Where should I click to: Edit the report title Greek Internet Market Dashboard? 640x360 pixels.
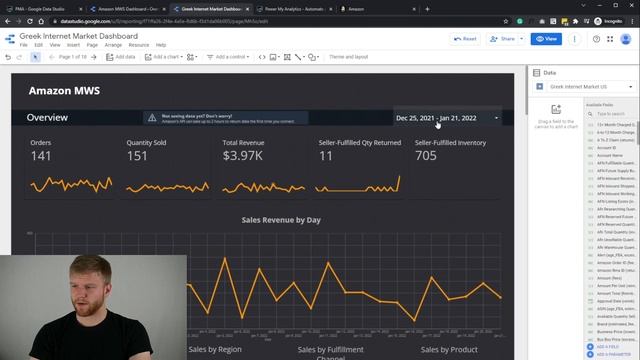pyautogui.click(x=79, y=36)
